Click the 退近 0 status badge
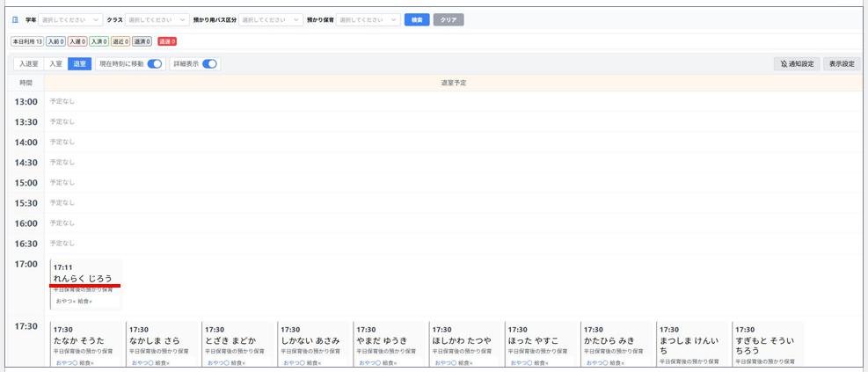The image size is (868, 372). [x=120, y=41]
